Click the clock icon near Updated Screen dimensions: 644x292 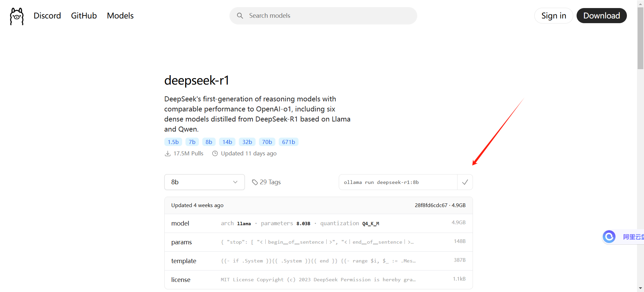pos(215,153)
